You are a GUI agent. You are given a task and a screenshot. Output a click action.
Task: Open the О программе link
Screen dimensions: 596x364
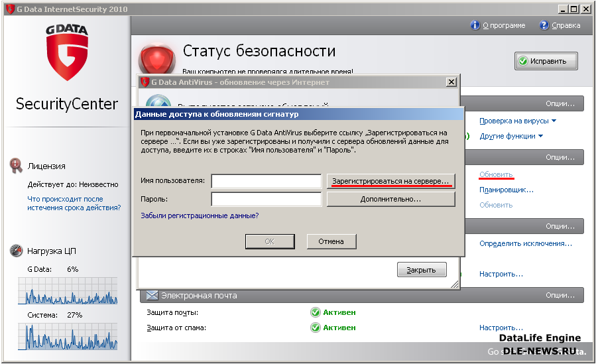(x=504, y=25)
